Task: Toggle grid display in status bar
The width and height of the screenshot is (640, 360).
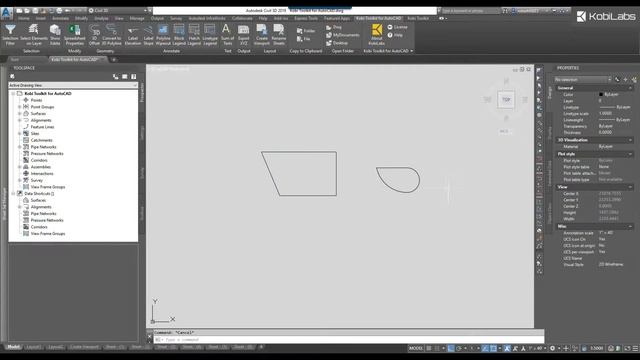Action: point(429,348)
